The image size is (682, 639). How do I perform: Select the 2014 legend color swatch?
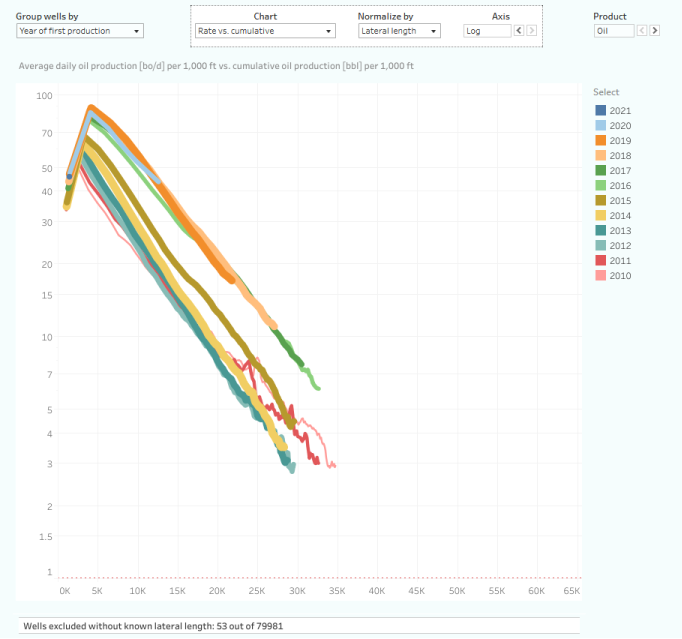pos(600,215)
